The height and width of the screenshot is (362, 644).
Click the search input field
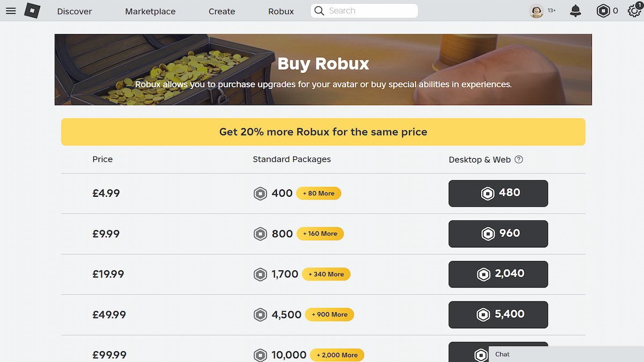coord(370,11)
